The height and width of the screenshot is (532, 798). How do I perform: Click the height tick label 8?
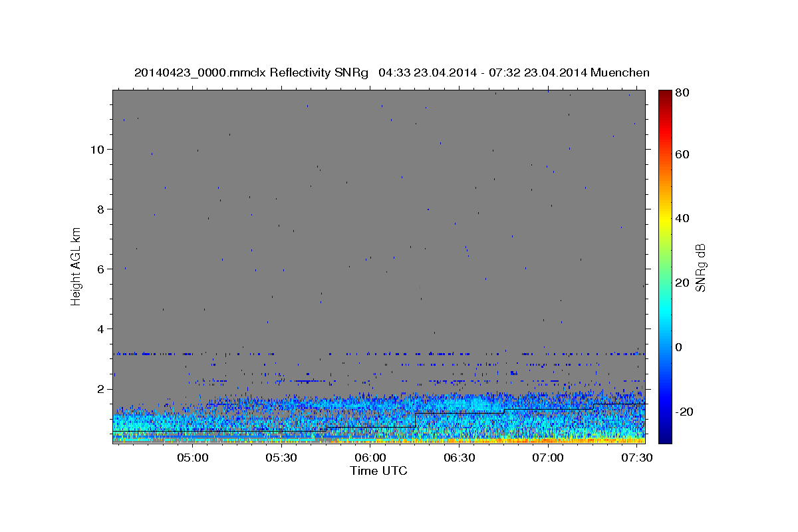pos(100,209)
